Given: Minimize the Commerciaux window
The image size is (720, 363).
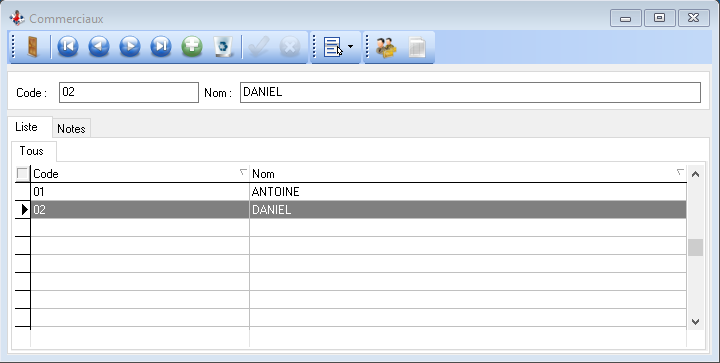Looking at the screenshot, I should [x=625, y=18].
